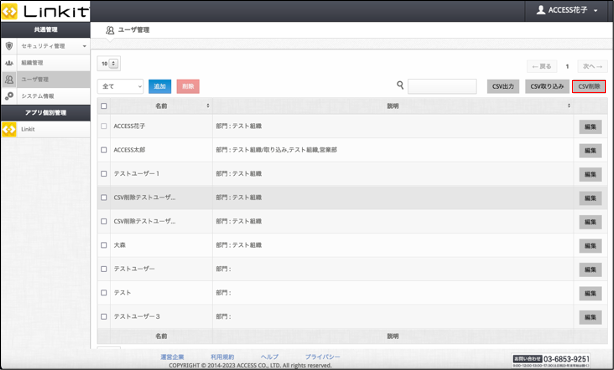Viewport: 614px width, 370px height.
Task: Edit the ACCESS花子 user
Action: (x=590, y=127)
